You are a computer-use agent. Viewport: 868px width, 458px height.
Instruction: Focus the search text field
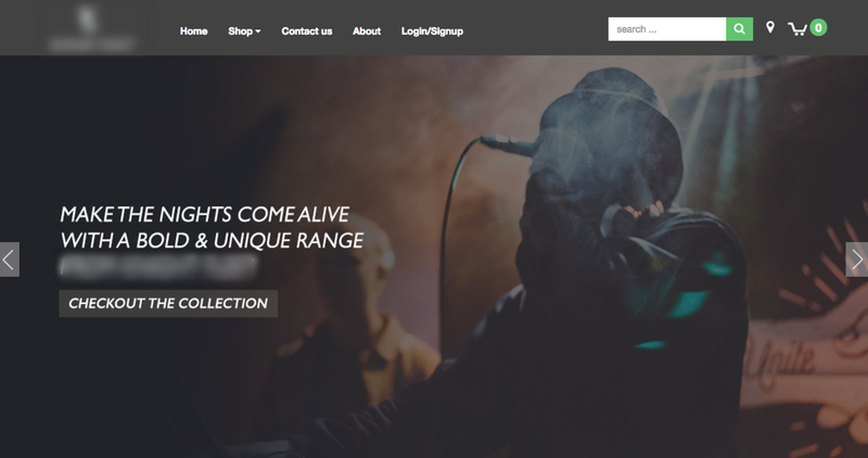[667, 29]
